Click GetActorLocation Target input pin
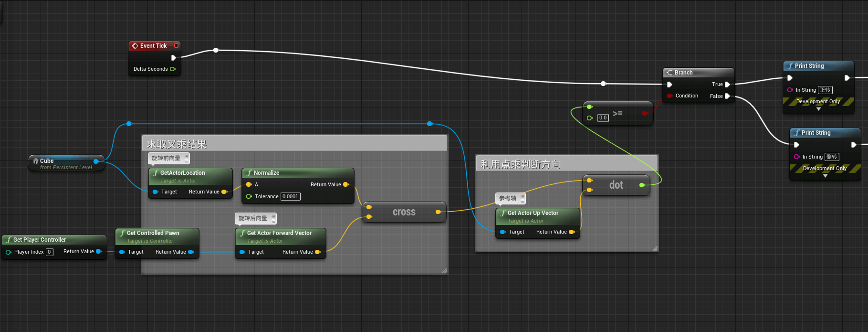Image resolution: width=868 pixels, height=332 pixels. 155,192
